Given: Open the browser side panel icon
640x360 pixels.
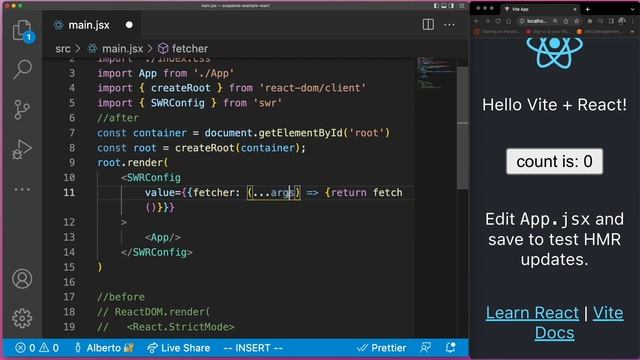Looking at the screenshot, I should click(611, 21).
